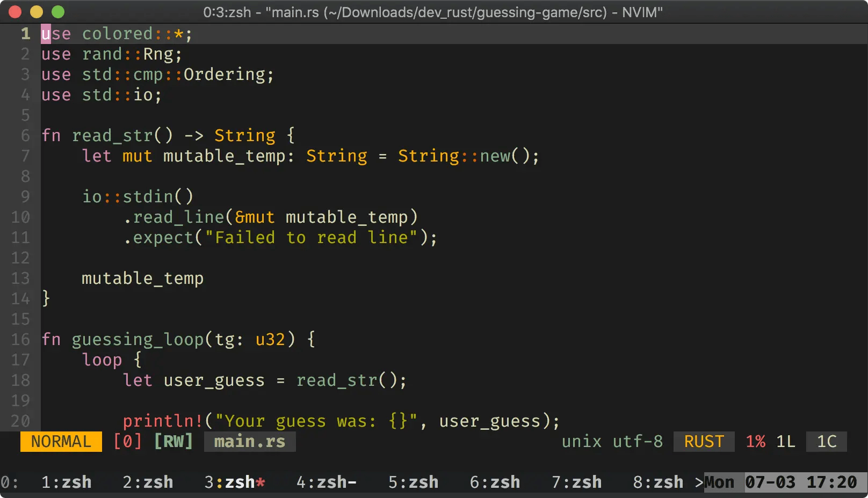Click the unix file format indicator
Viewport: 868px width, 498px height.
pos(581,441)
